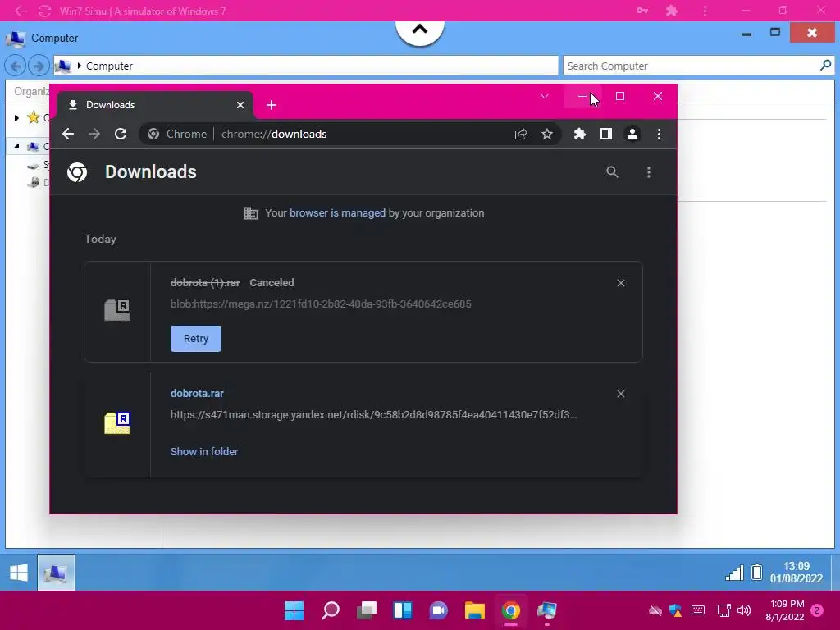The image size is (840, 630).
Task: Open the Win7 simulator Start button
Action: pyautogui.click(x=19, y=573)
